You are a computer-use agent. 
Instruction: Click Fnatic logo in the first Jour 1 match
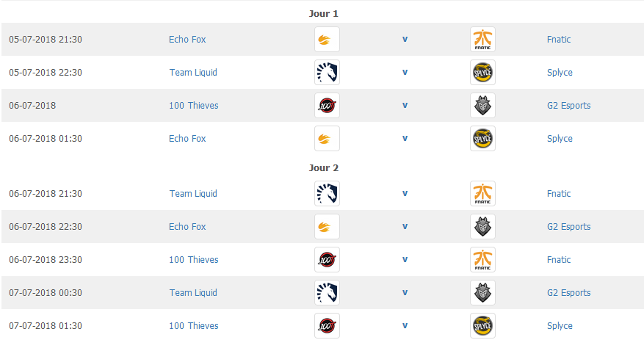tap(482, 40)
